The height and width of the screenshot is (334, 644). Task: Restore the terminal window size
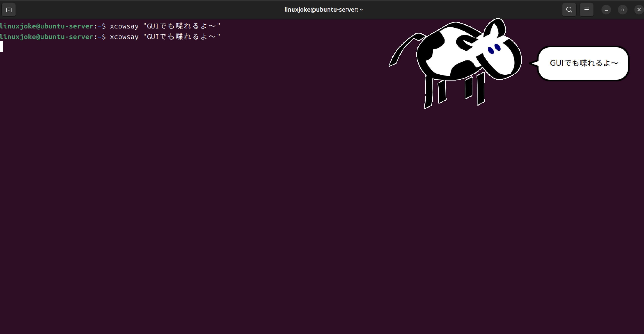click(x=622, y=10)
